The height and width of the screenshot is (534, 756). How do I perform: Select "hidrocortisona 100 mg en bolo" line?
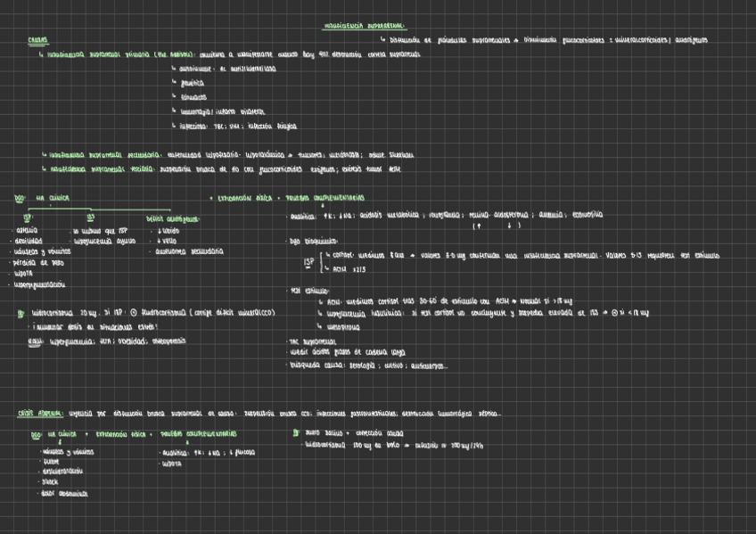pyautogui.click(x=394, y=446)
